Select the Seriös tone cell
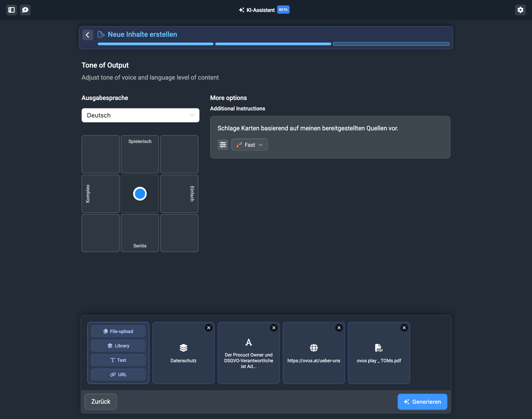This screenshot has height=419, width=532. (140, 233)
